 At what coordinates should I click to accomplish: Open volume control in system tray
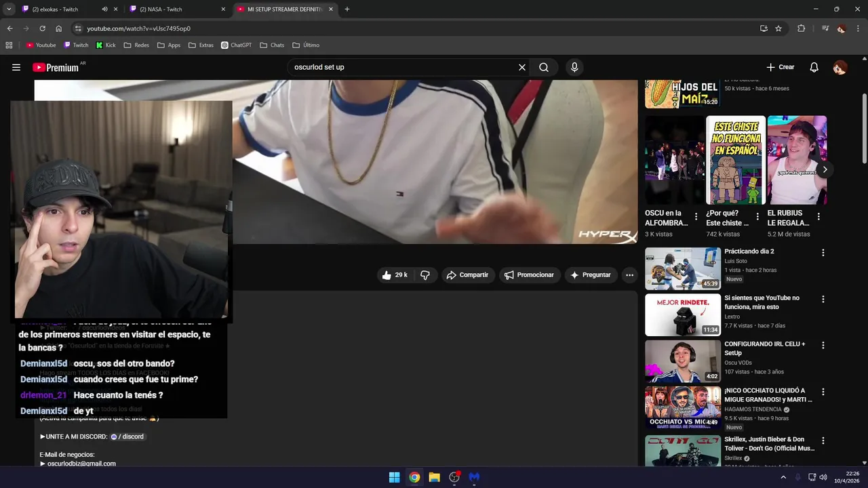tap(823, 477)
